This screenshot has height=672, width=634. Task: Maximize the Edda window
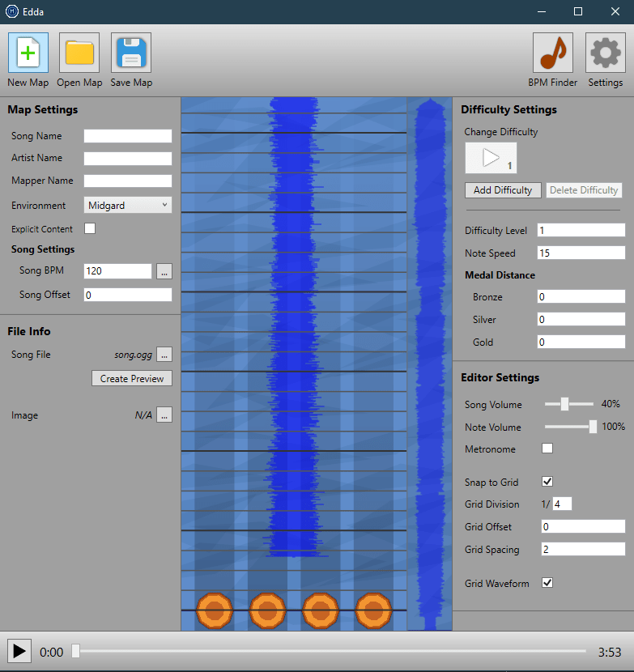pyautogui.click(x=578, y=11)
